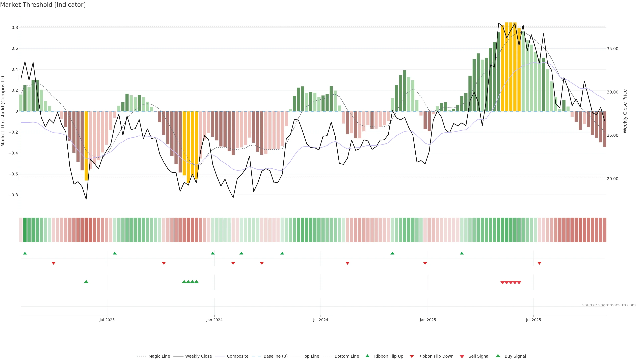Click the Baseline (0) legend entry
Screen dimensions: 644x362
click(x=275, y=356)
